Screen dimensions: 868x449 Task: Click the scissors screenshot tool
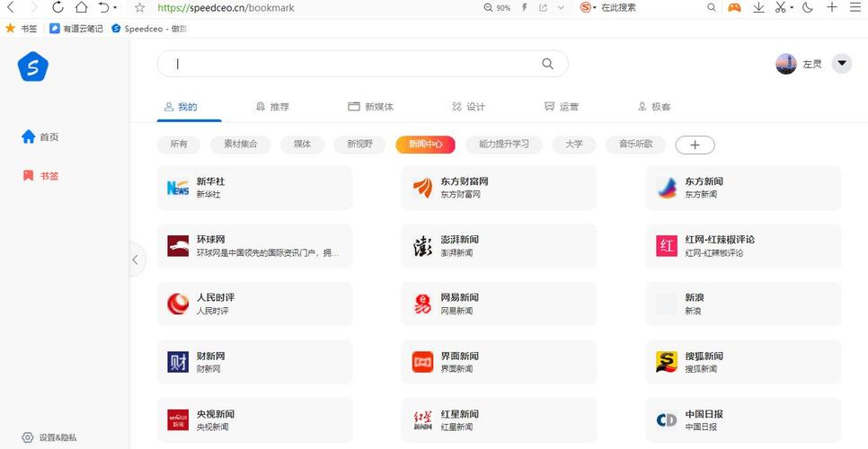781,8
